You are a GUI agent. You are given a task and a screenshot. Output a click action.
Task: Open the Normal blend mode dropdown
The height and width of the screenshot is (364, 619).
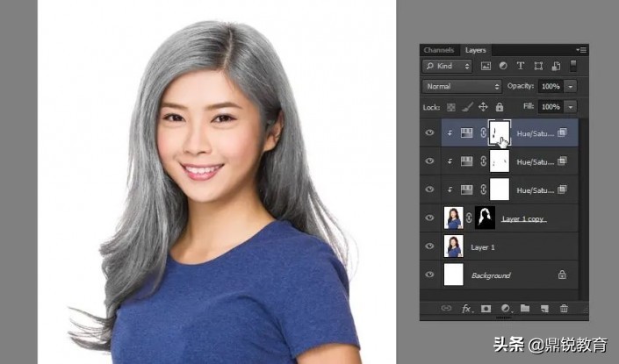pos(462,86)
